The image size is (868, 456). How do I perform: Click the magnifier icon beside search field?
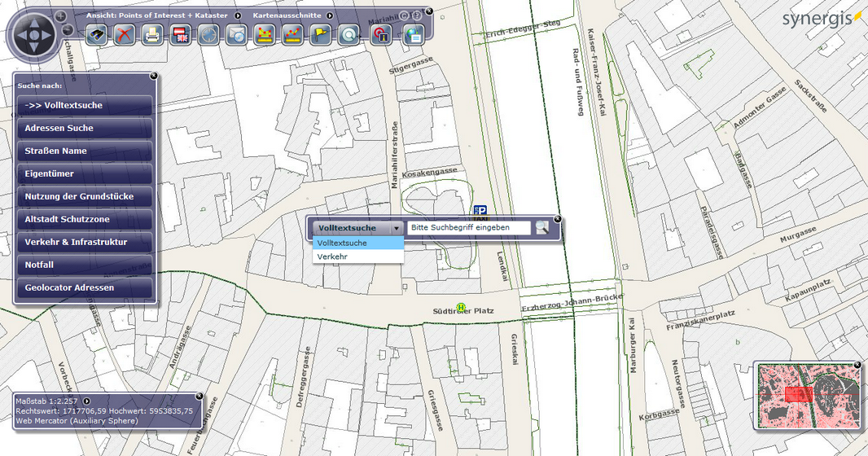[541, 228]
